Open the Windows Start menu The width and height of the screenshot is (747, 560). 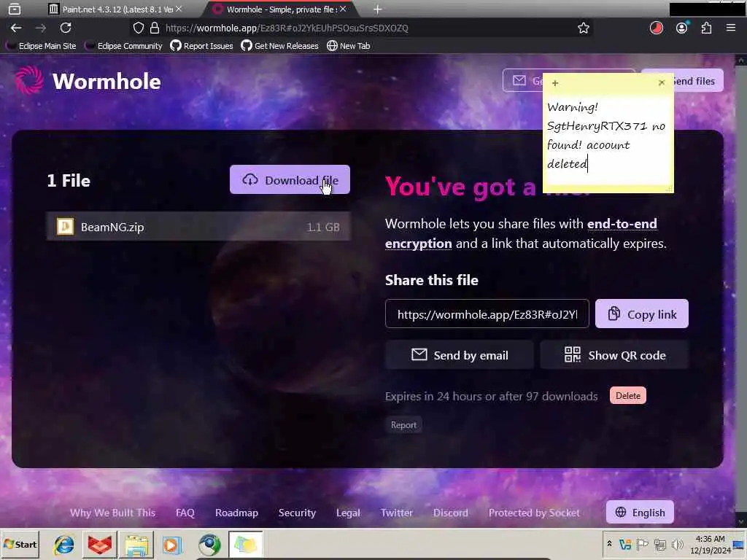pos(20,544)
